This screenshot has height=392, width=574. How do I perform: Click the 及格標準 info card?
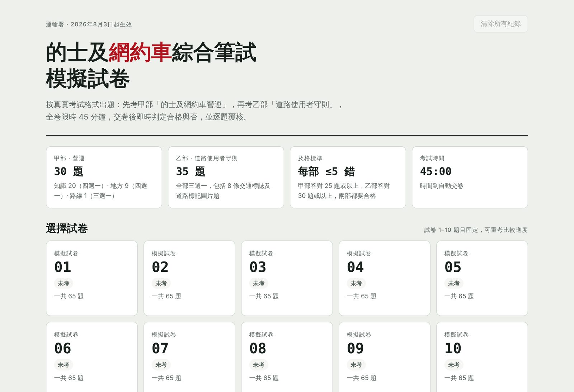[x=348, y=177]
